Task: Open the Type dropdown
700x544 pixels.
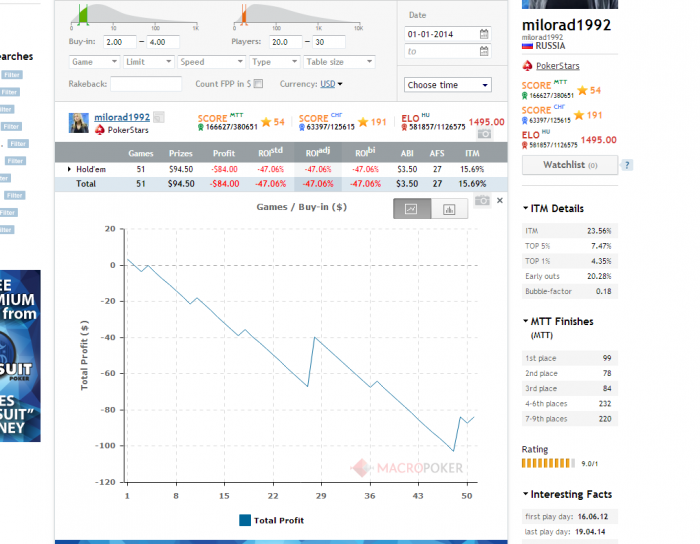Action: pyautogui.click(x=274, y=62)
